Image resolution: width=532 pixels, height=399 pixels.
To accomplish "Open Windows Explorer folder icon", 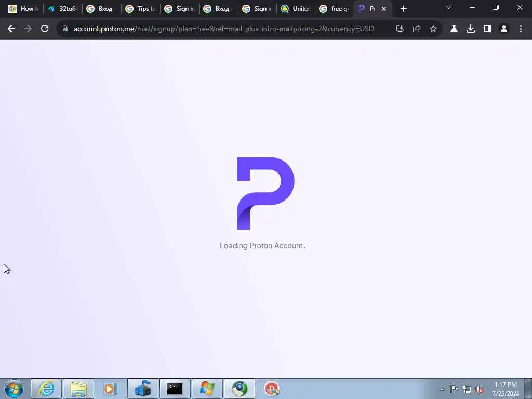I will click(x=78, y=389).
